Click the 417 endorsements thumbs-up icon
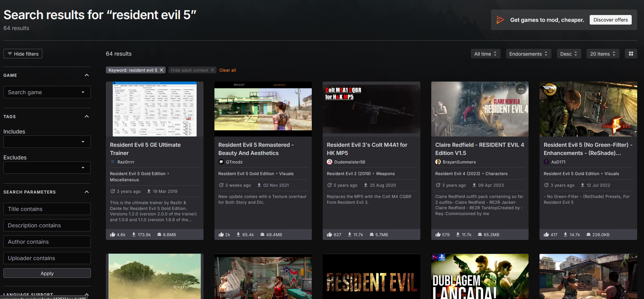The height and width of the screenshot is (299, 644). coord(546,234)
